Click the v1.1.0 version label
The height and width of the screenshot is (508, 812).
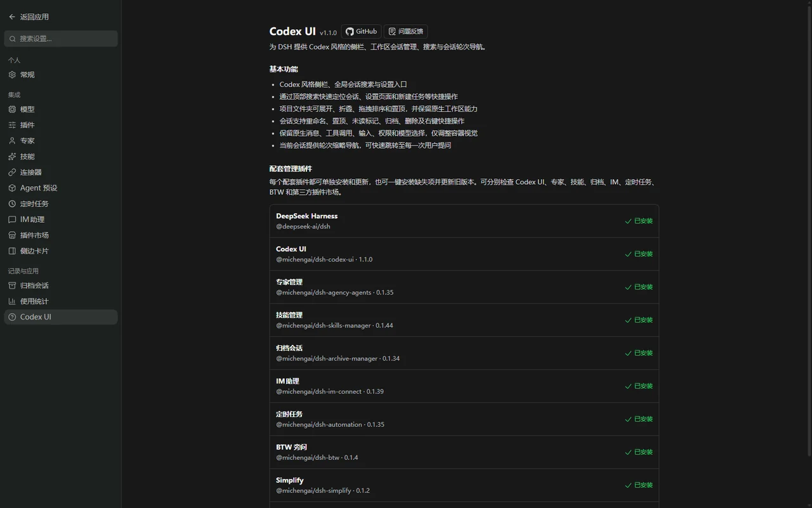point(329,33)
